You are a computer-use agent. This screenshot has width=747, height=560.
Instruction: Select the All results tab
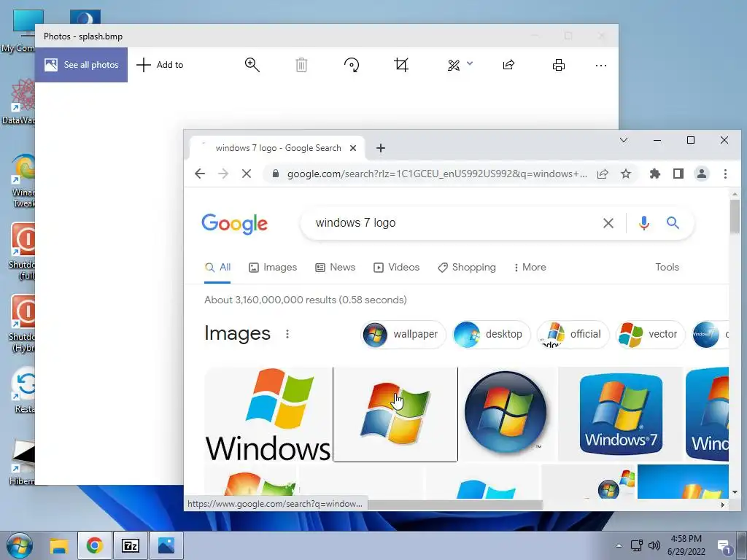(x=217, y=268)
